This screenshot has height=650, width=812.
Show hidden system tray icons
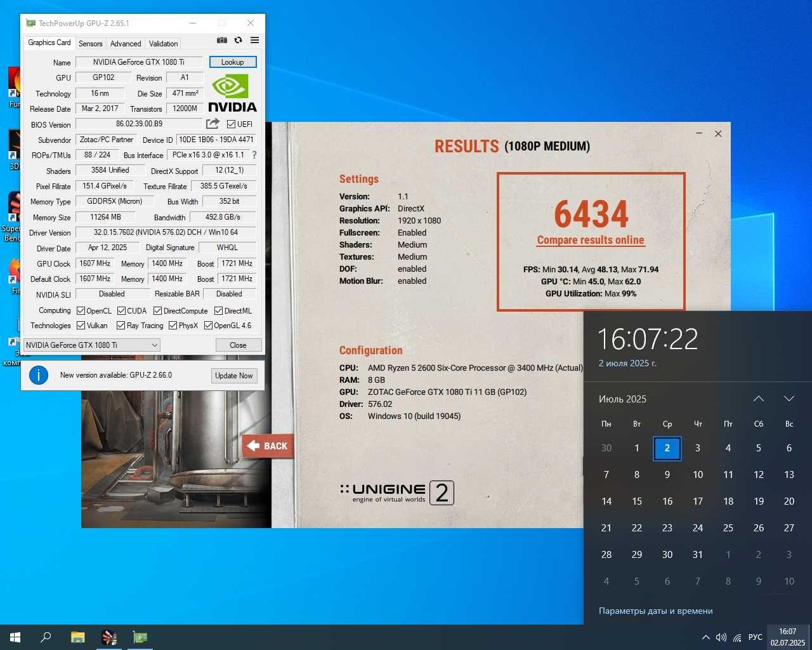tap(705, 637)
